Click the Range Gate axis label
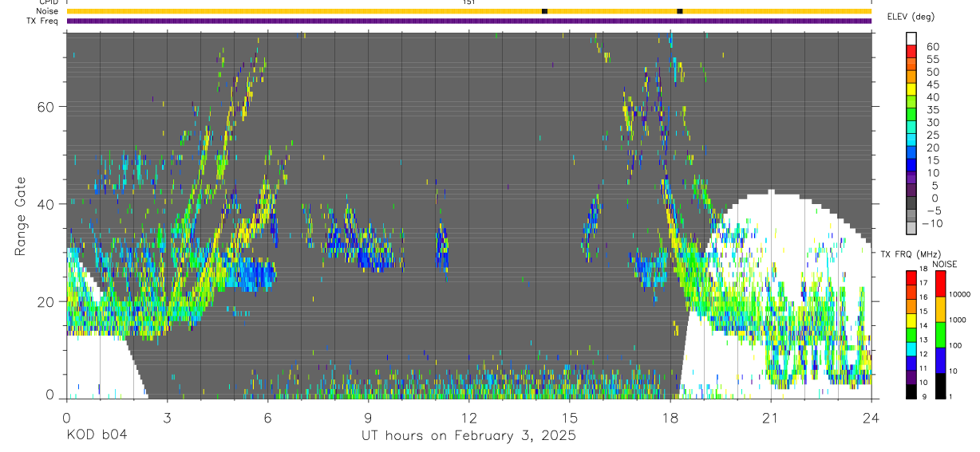980x452 pixels. pyautogui.click(x=22, y=214)
